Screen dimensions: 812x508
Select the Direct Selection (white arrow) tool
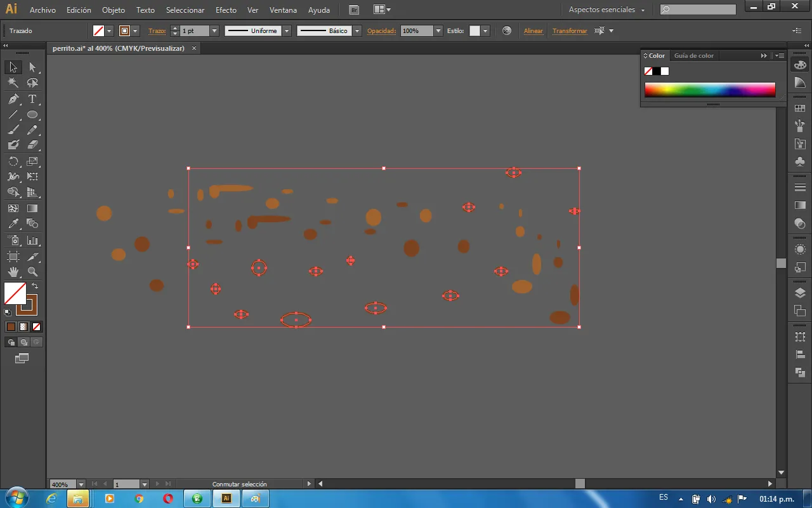(32, 67)
